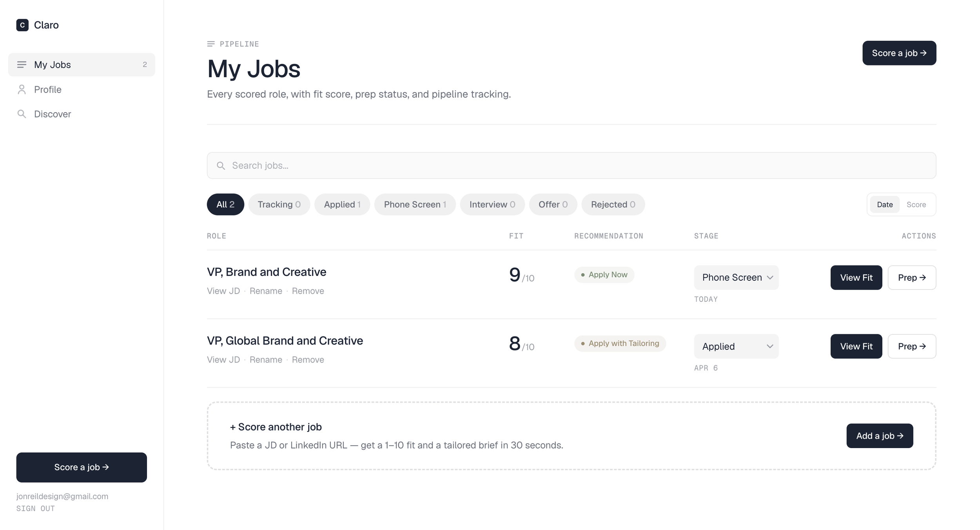980x530 pixels.
Task: Click the My Jobs list icon in sidebar
Action: 22,65
